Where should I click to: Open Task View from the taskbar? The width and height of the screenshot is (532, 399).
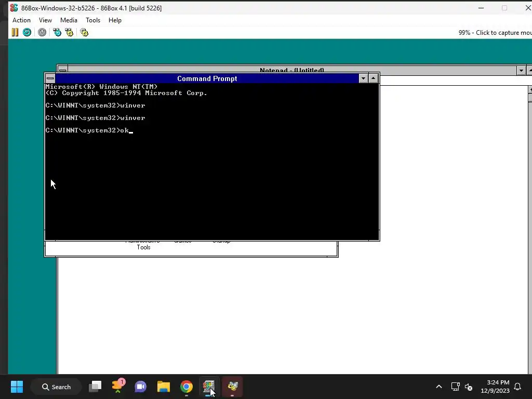pos(95,387)
